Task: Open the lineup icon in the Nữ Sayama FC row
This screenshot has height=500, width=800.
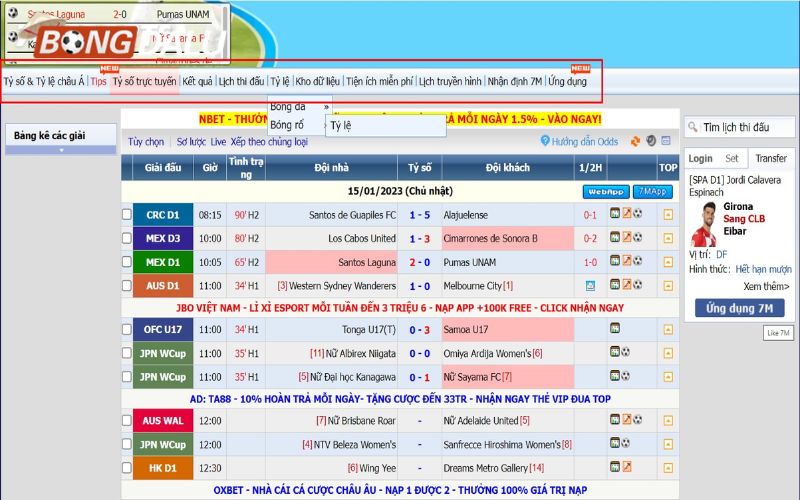Action: tap(615, 376)
